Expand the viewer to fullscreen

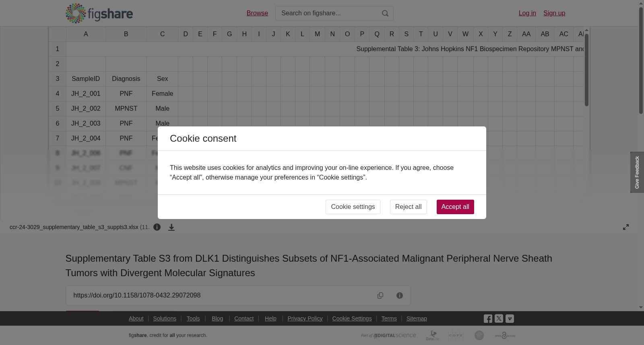(x=626, y=227)
